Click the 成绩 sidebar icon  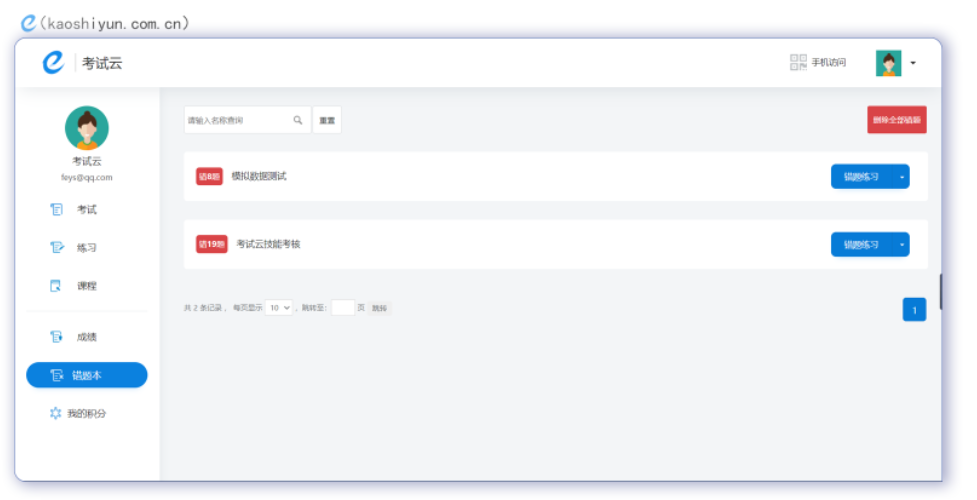pyautogui.click(x=57, y=337)
